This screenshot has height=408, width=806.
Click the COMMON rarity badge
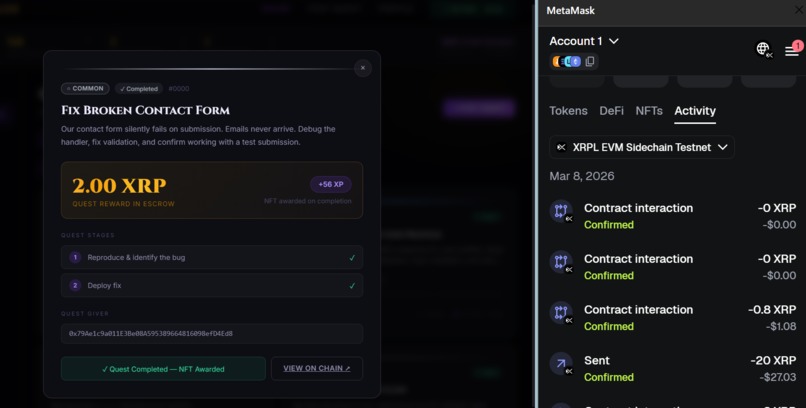(85, 88)
